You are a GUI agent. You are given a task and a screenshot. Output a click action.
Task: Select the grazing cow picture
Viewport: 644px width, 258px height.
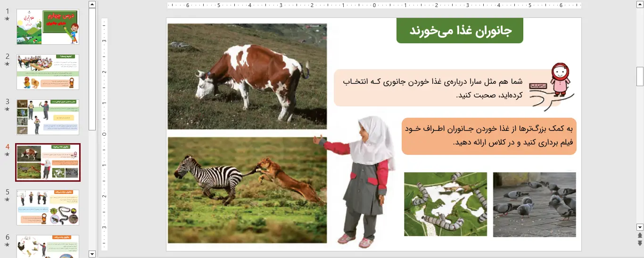pyautogui.click(x=247, y=76)
